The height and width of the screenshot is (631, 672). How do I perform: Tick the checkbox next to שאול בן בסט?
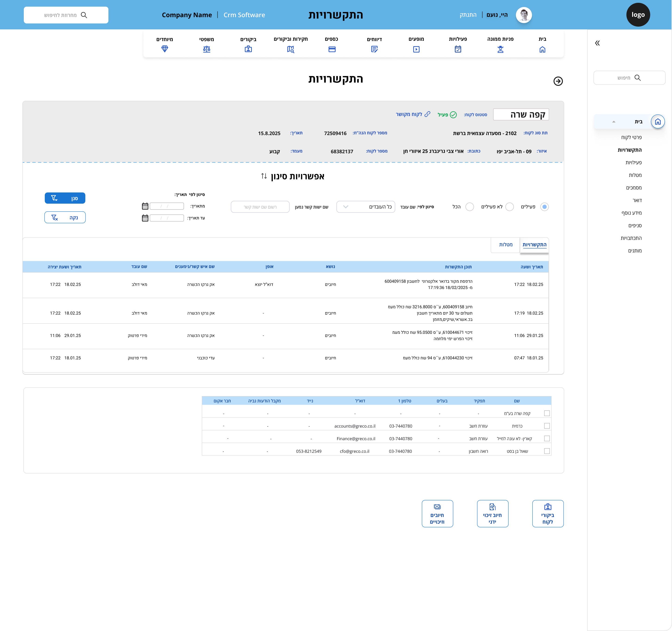click(x=547, y=451)
